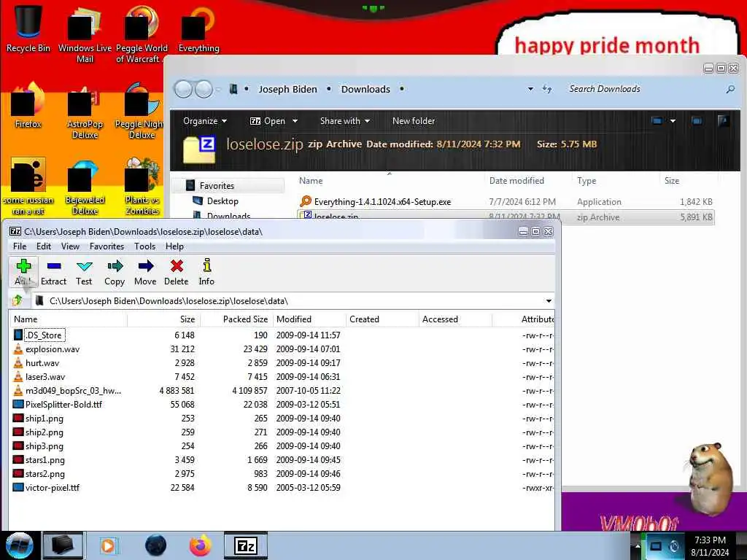The height and width of the screenshot is (560, 747).
Task: Sort by Packed Size column in 7-Zip
Action: pyautogui.click(x=237, y=319)
